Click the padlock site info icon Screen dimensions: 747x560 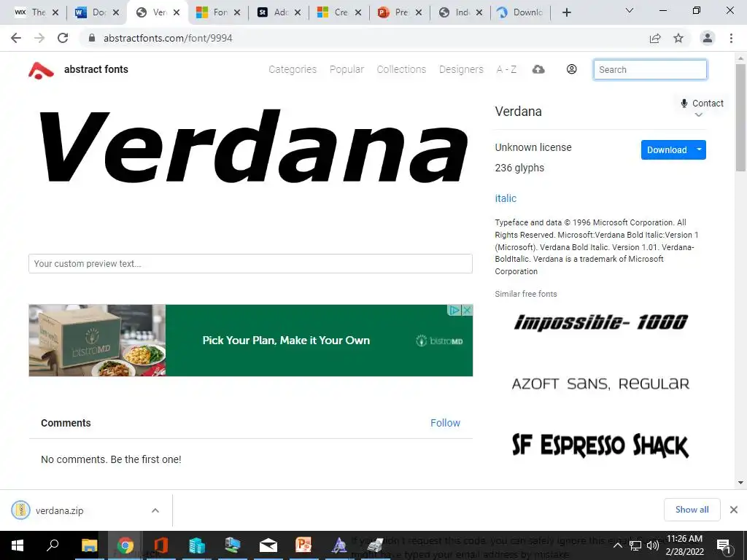(x=92, y=38)
